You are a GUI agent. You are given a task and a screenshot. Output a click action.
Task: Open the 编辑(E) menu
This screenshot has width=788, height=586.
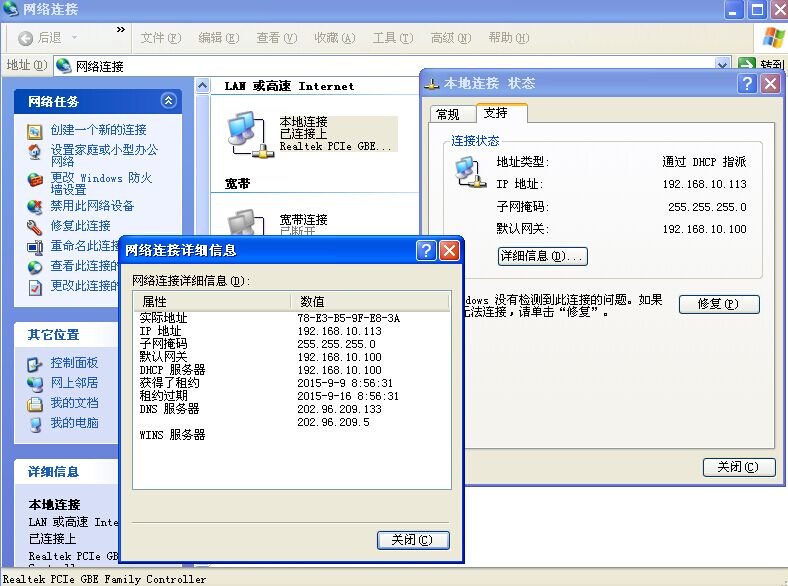(219, 38)
